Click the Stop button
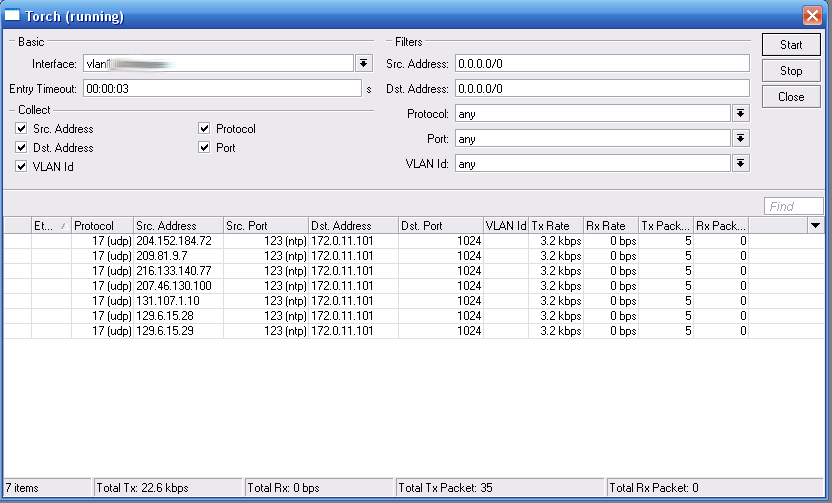The height and width of the screenshot is (503, 832). [791, 71]
